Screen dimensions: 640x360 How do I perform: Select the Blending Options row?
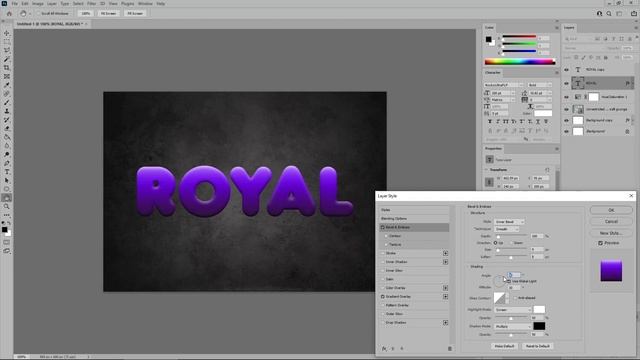pos(414,219)
